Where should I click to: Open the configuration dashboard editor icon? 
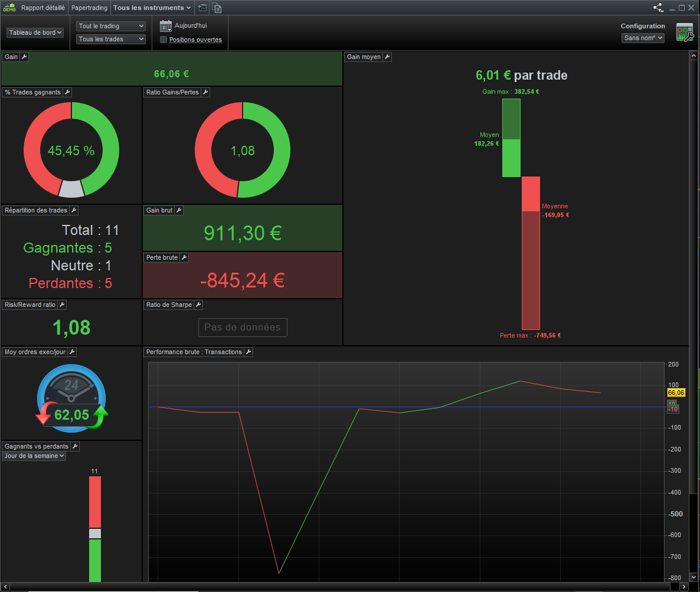click(685, 32)
